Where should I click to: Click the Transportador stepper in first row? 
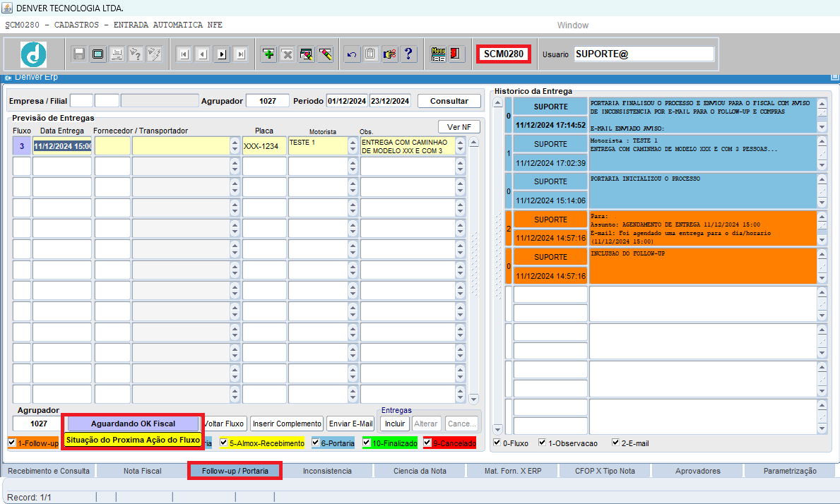click(235, 146)
